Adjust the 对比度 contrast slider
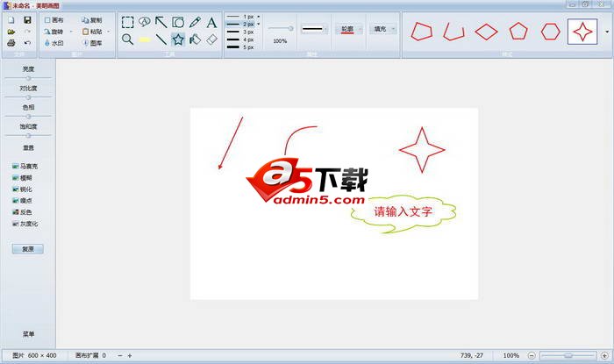The image size is (614, 364). pos(28,97)
